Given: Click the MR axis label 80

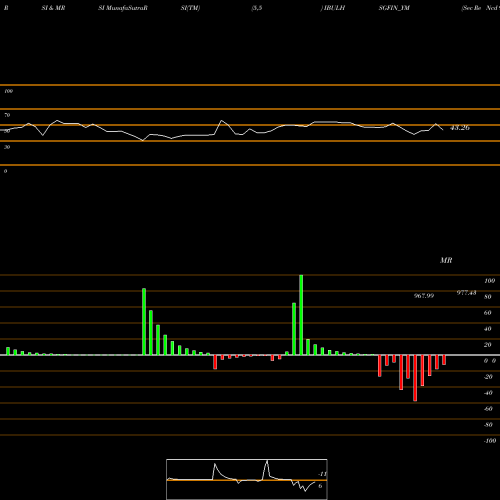Looking at the screenshot, I should pos(488,297).
